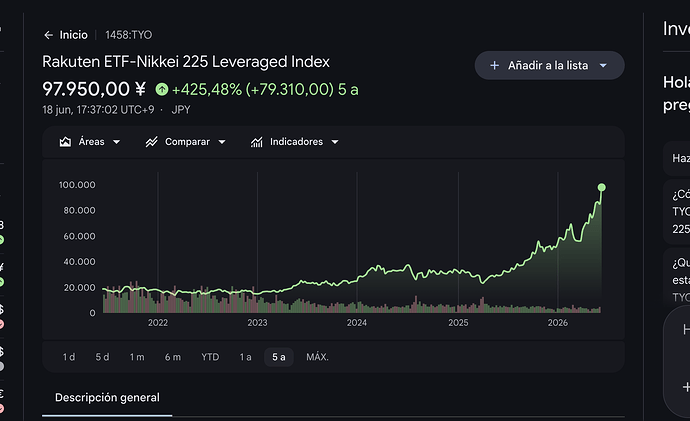
Task: Expand the Añadir a la lista dropdown arrow
Action: [603, 66]
